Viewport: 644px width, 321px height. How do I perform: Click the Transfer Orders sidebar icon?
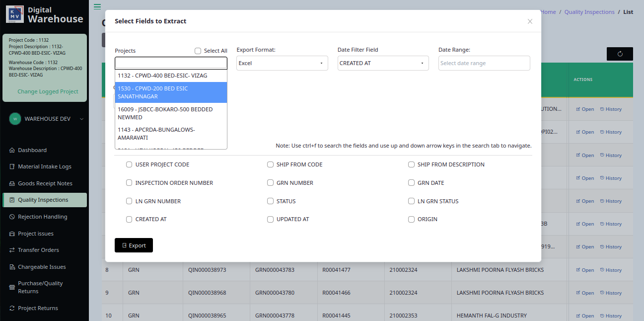click(x=12, y=250)
